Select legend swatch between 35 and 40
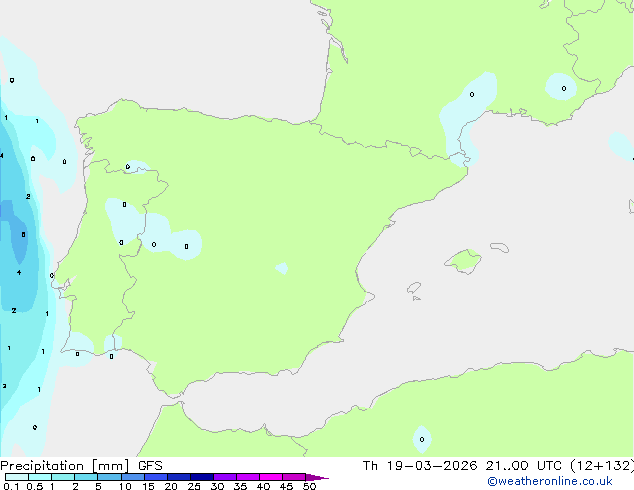The width and height of the screenshot is (634, 490). pyautogui.click(x=247, y=477)
